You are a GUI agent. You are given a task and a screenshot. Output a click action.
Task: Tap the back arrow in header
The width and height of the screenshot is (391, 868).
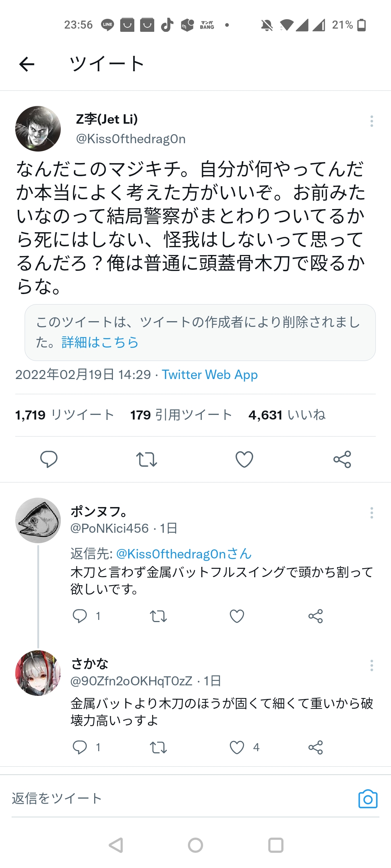tap(27, 64)
